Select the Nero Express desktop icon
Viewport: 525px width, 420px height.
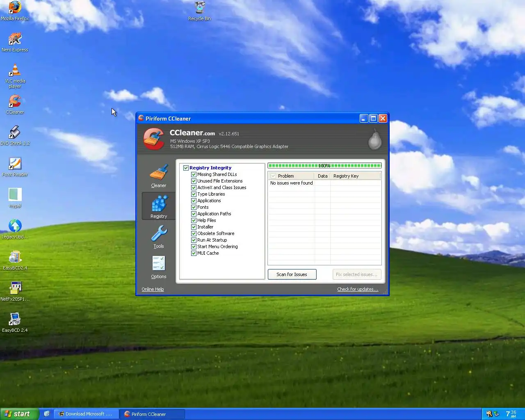15,42
